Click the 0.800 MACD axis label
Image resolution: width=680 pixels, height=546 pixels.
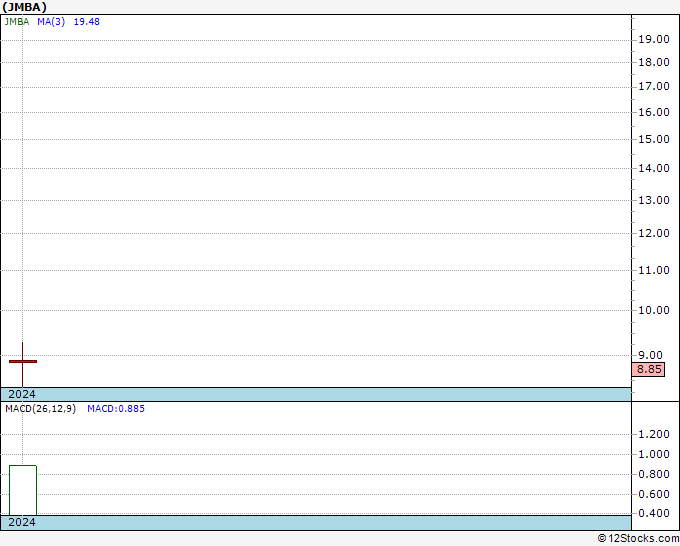pyautogui.click(x=654, y=474)
